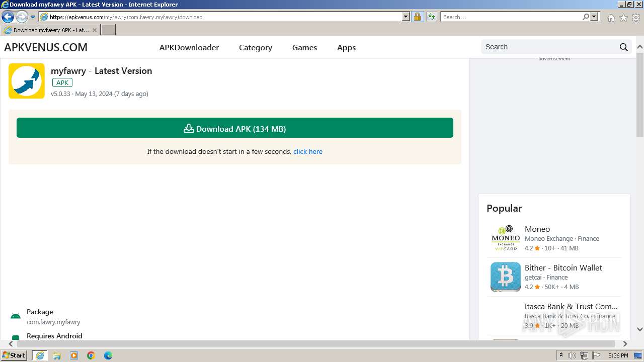The width and height of the screenshot is (644, 362).
Task: Open Windows Media Player taskbar icon
Action: [x=74, y=355]
